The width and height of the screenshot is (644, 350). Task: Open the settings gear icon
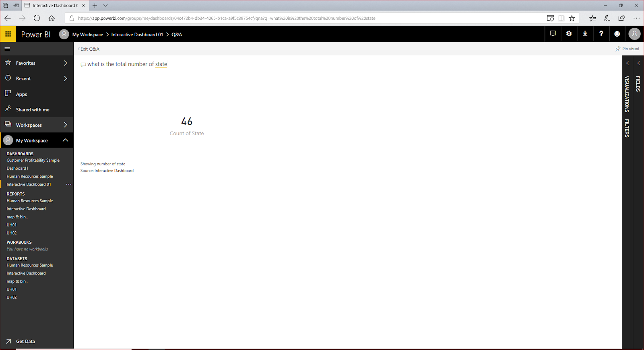569,34
